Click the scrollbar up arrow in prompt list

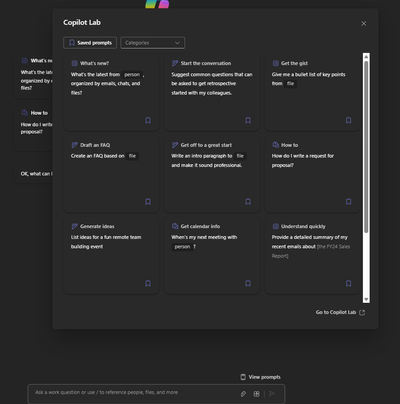(x=366, y=57)
